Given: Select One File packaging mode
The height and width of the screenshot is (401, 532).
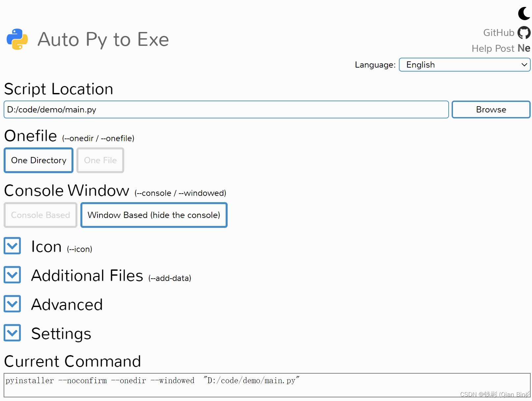Looking at the screenshot, I should (100, 160).
